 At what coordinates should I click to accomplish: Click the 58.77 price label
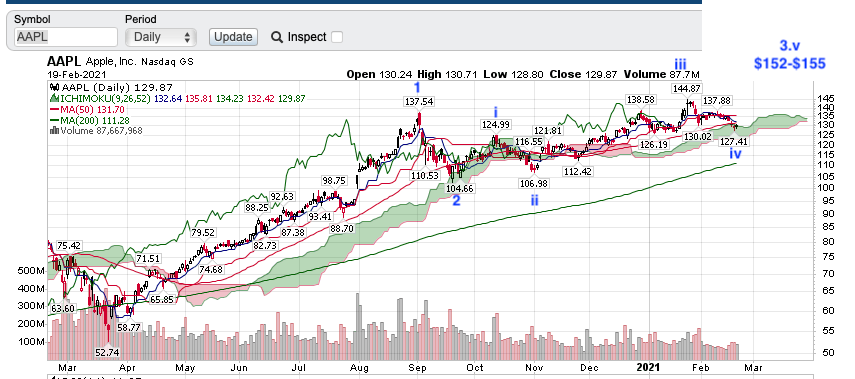129,328
